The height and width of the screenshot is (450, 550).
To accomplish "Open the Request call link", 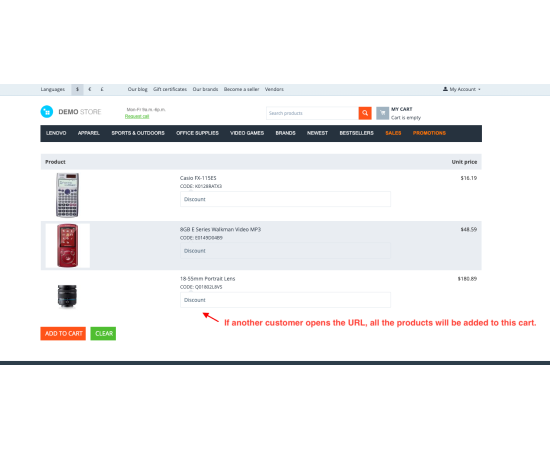I will 137,116.
